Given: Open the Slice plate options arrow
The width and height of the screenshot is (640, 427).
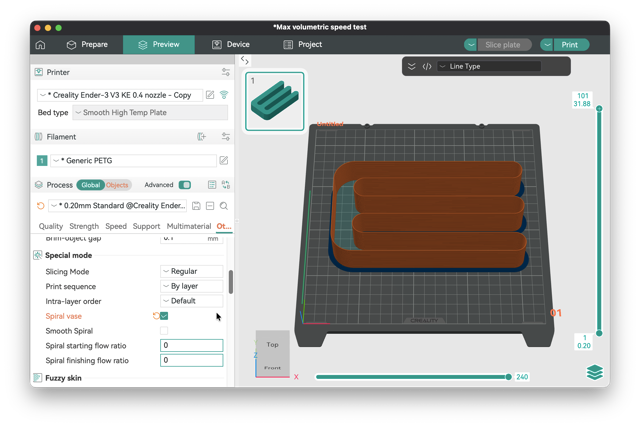Looking at the screenshot, I should (471, 45).
